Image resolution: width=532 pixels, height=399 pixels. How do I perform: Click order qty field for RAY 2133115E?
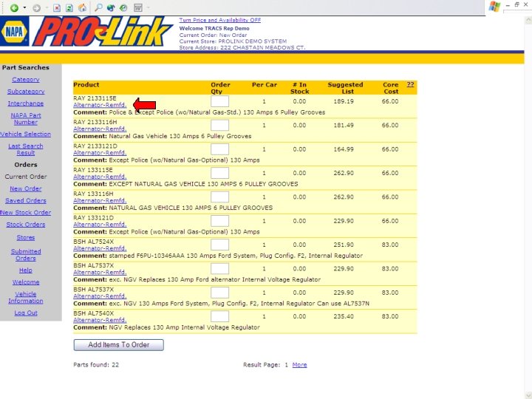point(220,101)
